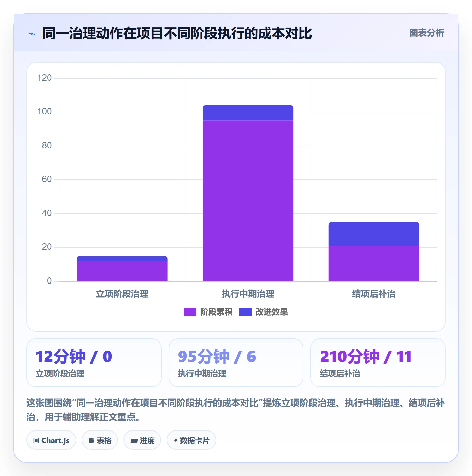Click the 结项后补治 caption under 210分钟

pyautogui.click(x=340, y=374)
